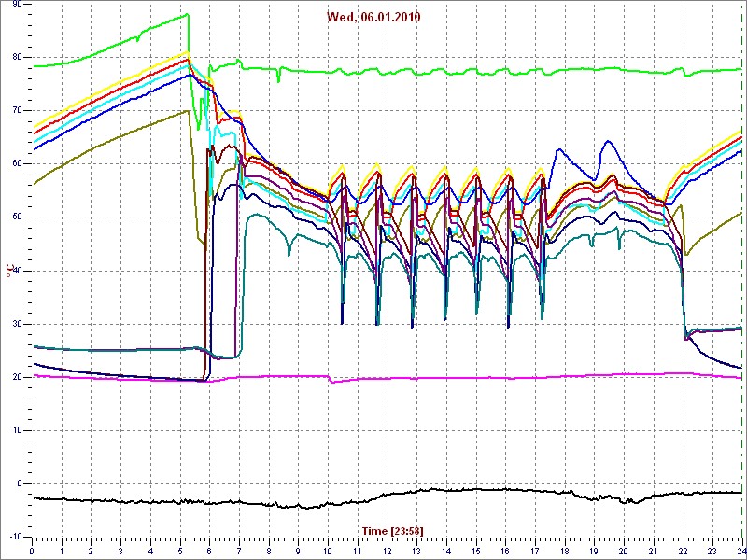The height and width of the screenshot is (560, 747).
Task: Pick hour 13 on the time axis
Action: [416, 550]
